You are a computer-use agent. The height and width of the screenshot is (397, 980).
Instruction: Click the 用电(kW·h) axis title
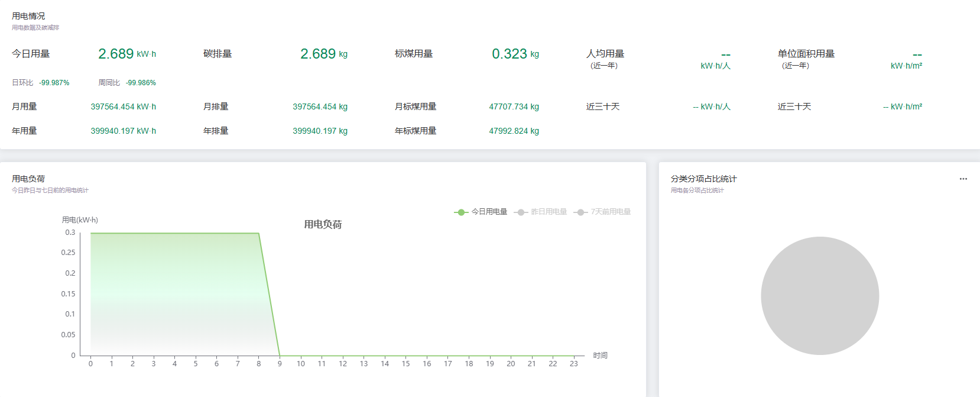[80, 220]
